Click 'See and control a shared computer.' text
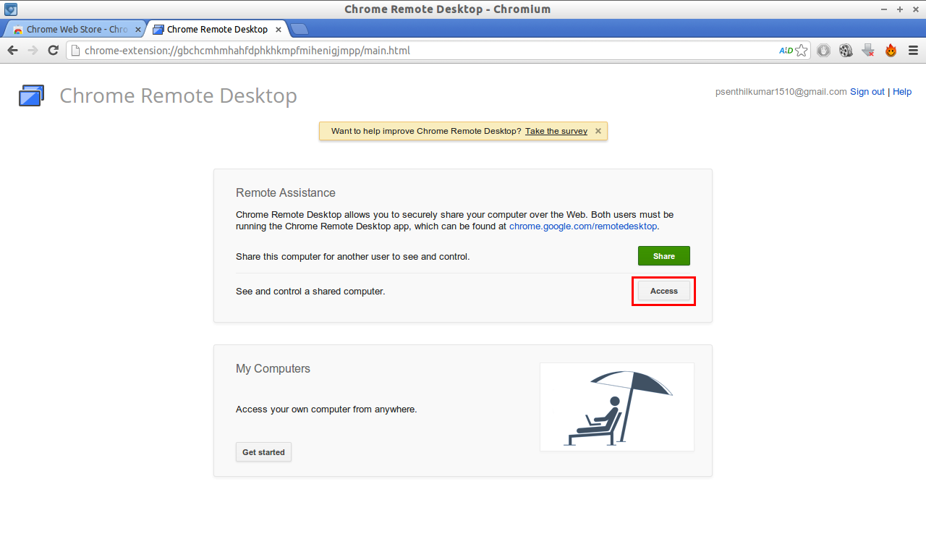The image size is (926, 560). pyautogui.click(x=310, y=292)
